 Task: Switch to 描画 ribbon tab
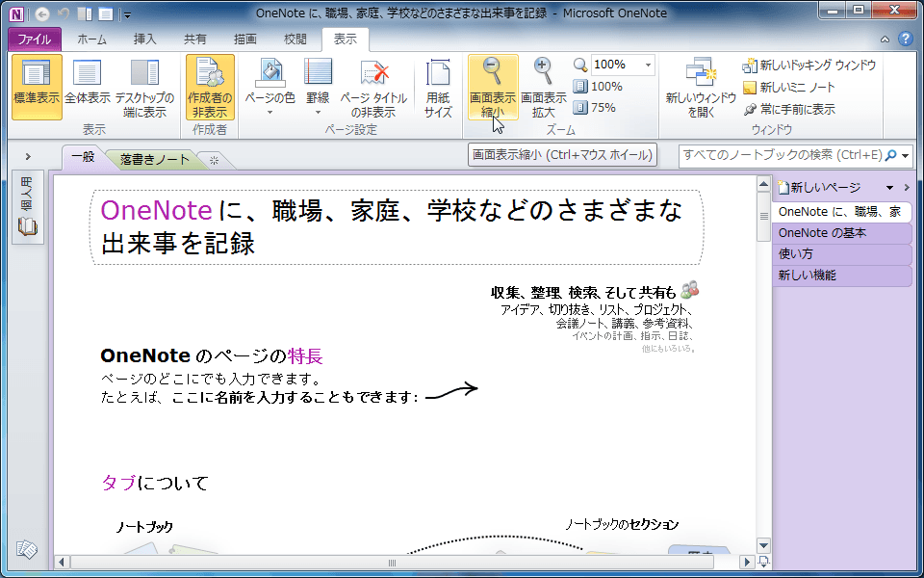(x=245, y=39)
